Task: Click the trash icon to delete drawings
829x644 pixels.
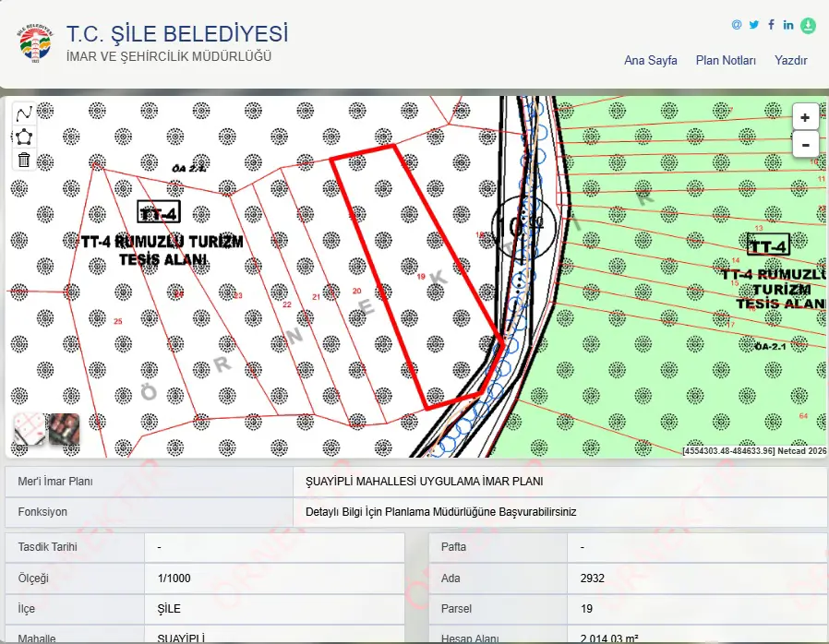Action: [24, 160]
